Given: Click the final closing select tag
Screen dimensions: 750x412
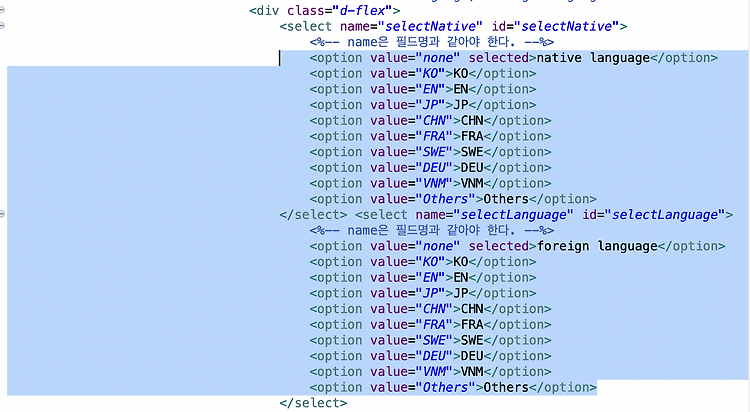Looking at the screenshot, I should pos(313,403).
